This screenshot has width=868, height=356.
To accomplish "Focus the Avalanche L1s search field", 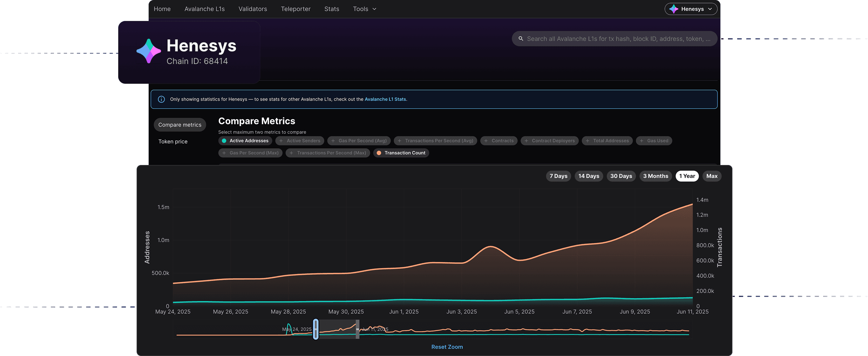I will coord(618,39).
